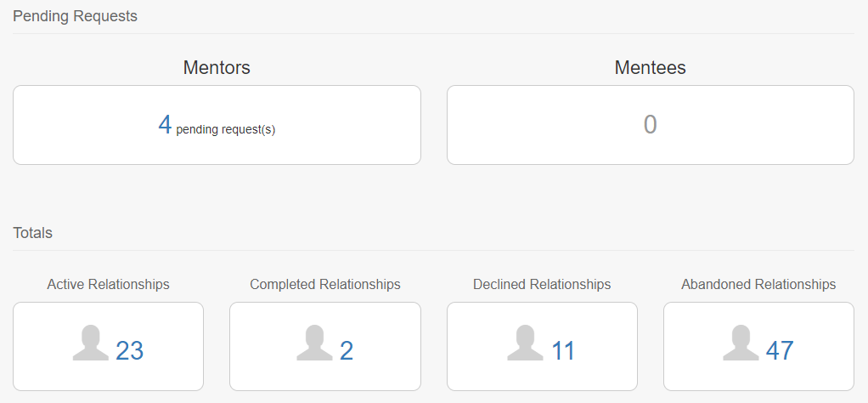Select the Mentees pending requests card

coord(651,125)
